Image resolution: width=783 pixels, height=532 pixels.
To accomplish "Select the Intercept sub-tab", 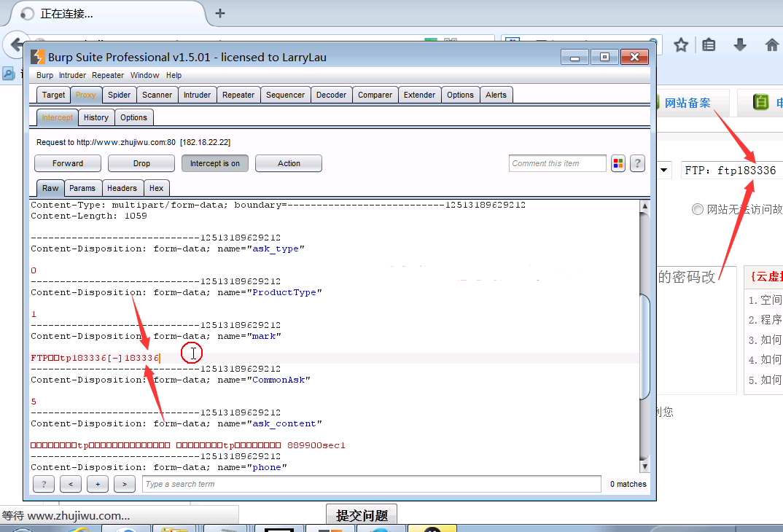I will pos(58,117).
